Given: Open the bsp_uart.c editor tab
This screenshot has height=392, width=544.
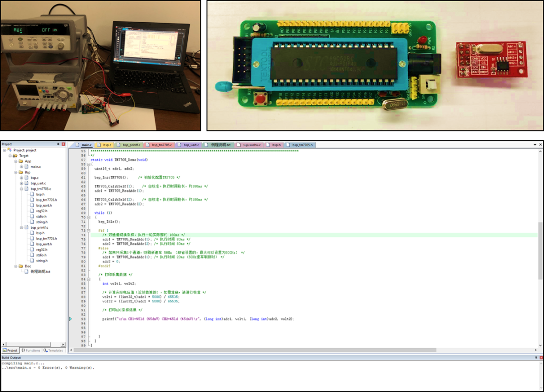Looking at the screenshot, I should [x=189, y=145].
